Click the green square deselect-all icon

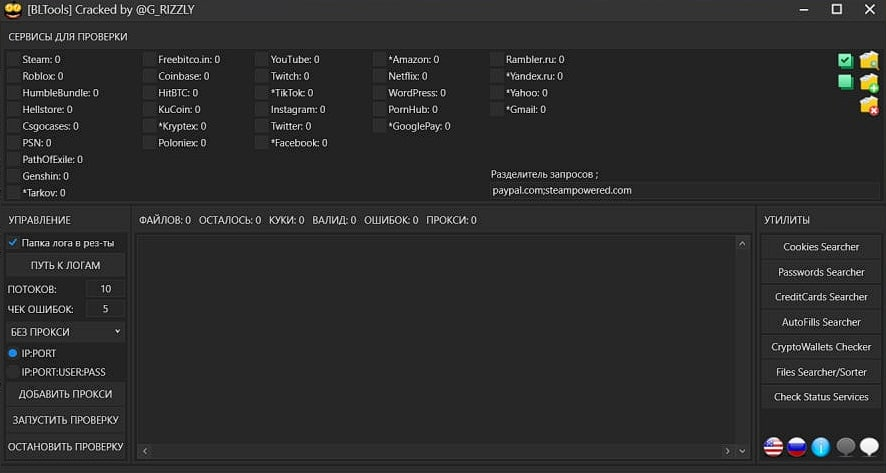pos(845,83)
